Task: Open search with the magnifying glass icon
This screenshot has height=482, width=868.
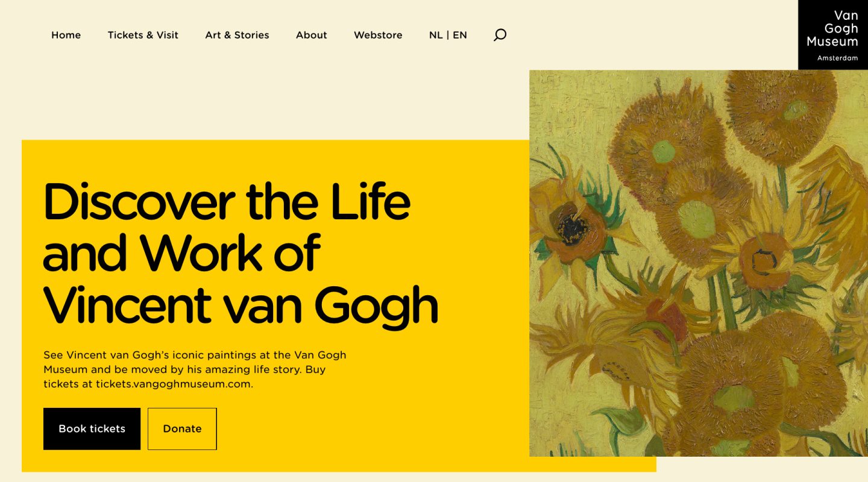Action: pyautogui.click(x=500, y=35)
